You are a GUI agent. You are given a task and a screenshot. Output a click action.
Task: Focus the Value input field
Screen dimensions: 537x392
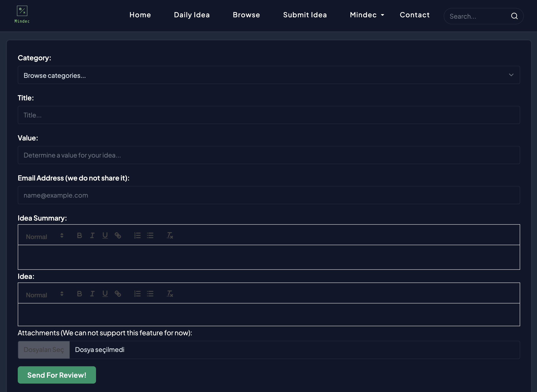click(x=269, y=155)
